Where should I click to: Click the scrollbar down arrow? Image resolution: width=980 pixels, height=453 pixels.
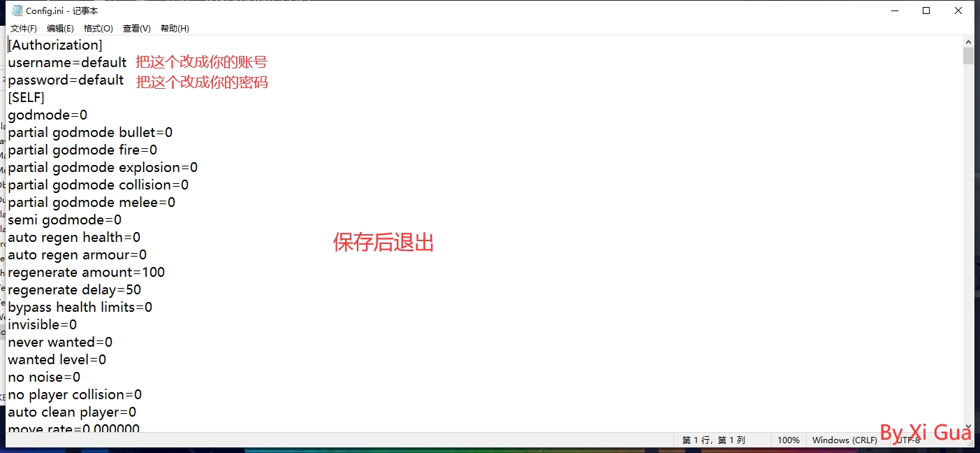(x=968, y=426)
